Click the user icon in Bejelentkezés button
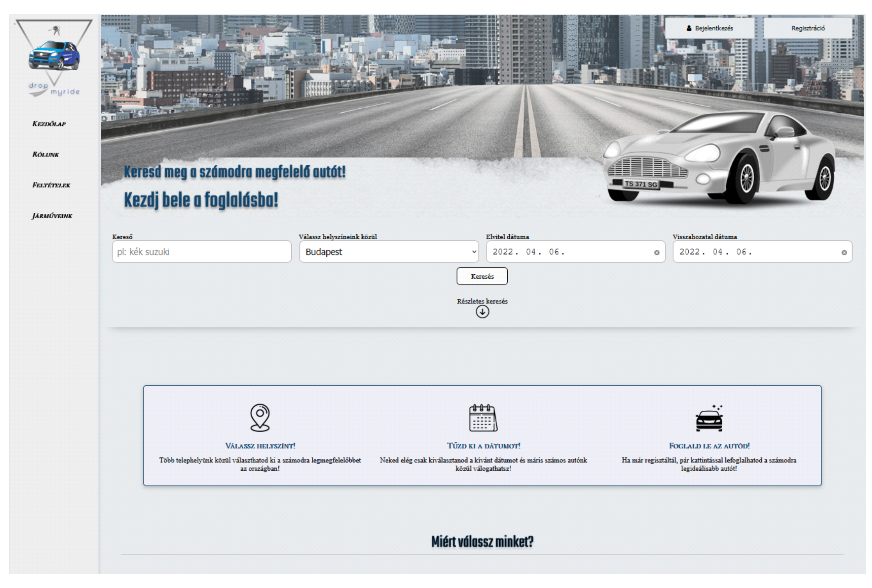This screenshot has width=872, height=588. (x=689, y=28)
